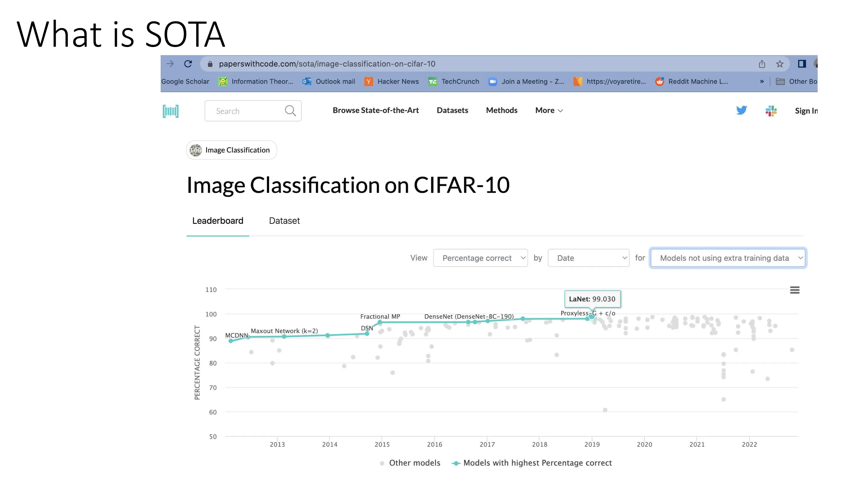Expand the Percentage correct dropdown

(x=480, y=258)
